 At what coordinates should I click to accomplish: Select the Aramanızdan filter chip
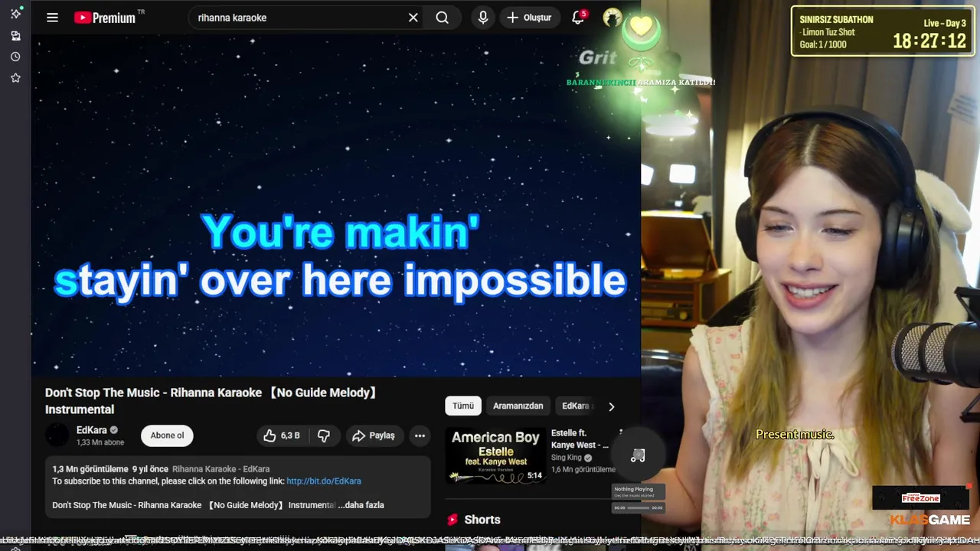pyautogui.click(x=518, y=406)
